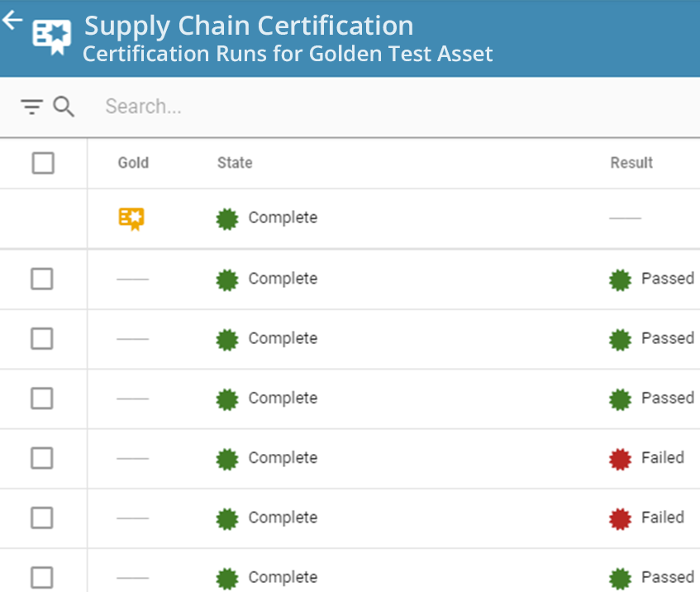Check the first Passed row checkbox

tap(42, 279)
